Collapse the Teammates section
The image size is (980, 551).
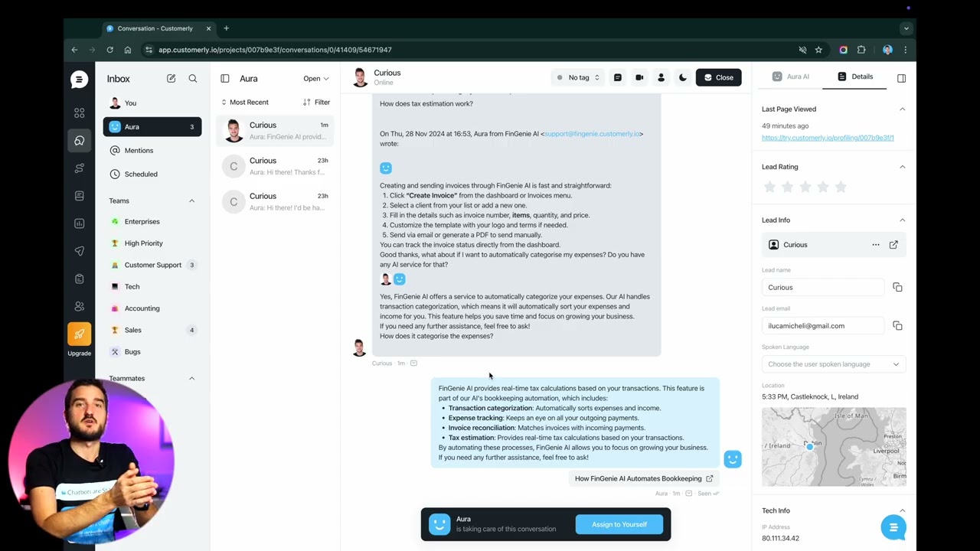[x=191, y=379]
